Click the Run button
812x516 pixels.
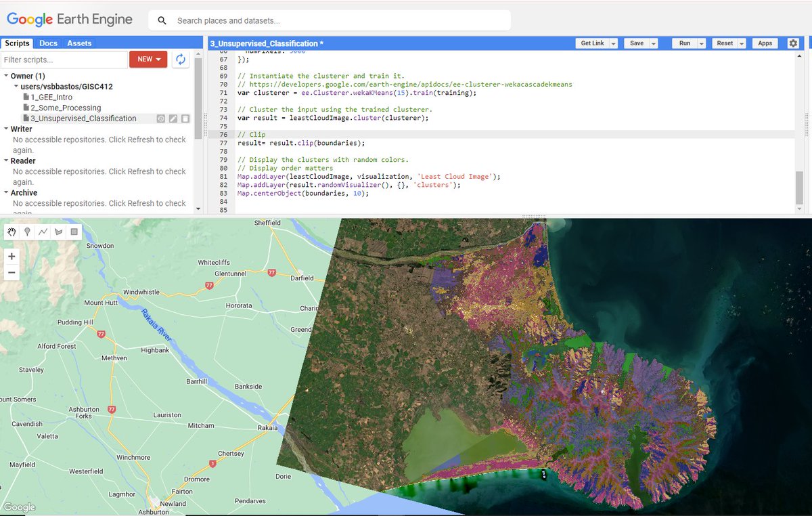[x=685, y=43]
